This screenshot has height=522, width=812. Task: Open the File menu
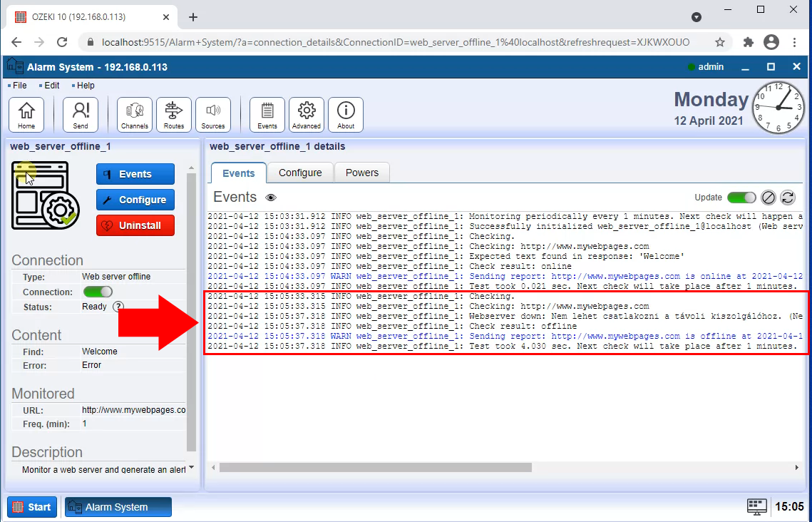(x=20, y=86)
